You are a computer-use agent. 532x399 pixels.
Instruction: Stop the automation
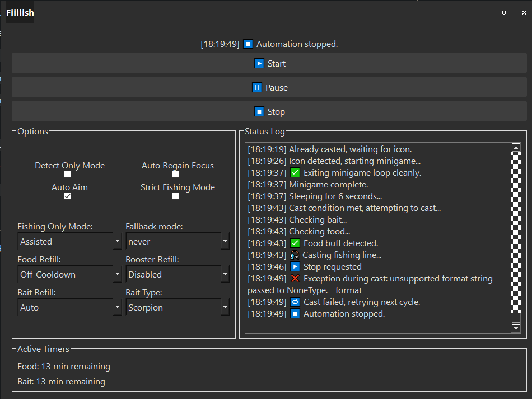[x=269, y=111]
